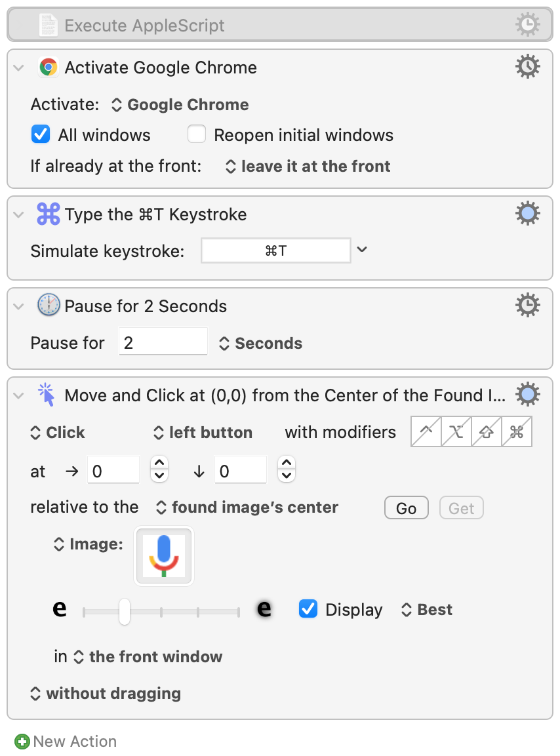Image resolution: width=560 pixels, height=756 pixels.
Task: Toggle the Command modifier key box
Action: [x=517, y=431]
